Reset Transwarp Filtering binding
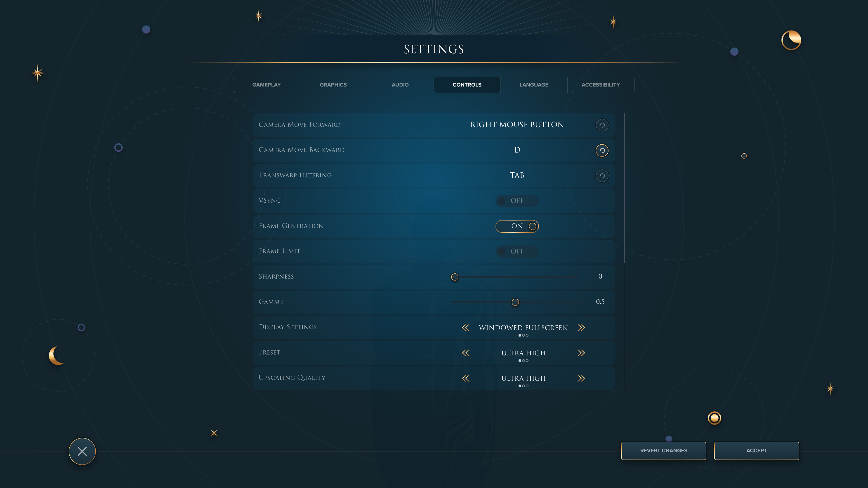The image size is (868, 488). [x=602, y=176]
